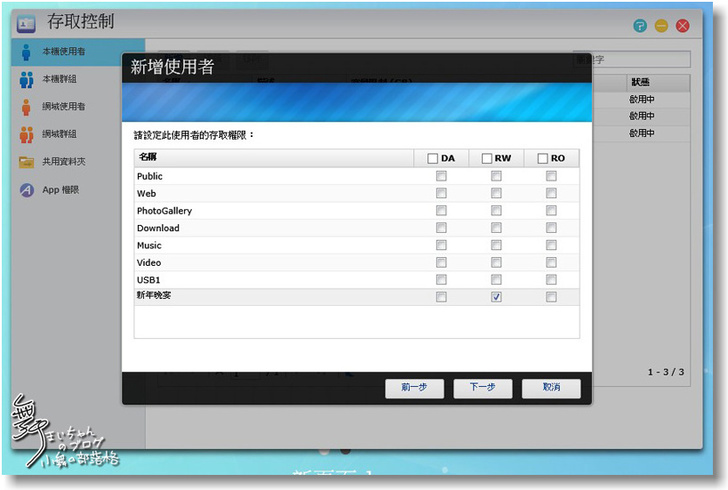Select the 新年晚宴 row name
This screenshot has width=728, height=490.
(154, 295)
